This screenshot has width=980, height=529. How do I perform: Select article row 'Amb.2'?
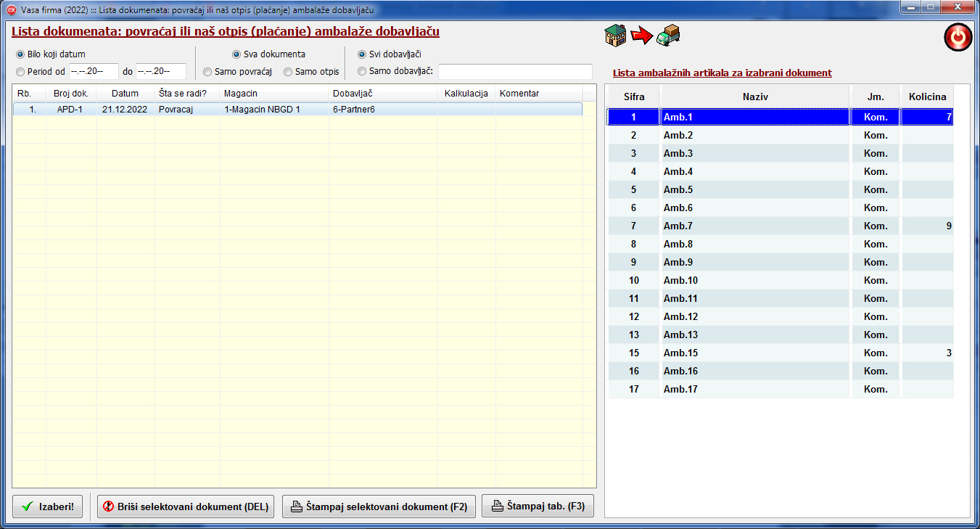(x=780, y=135)
